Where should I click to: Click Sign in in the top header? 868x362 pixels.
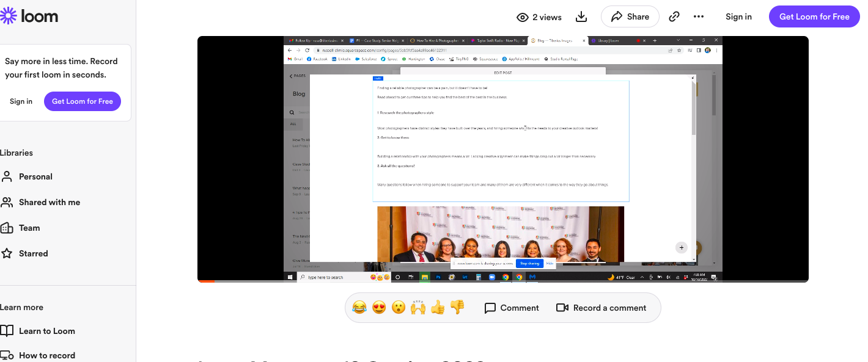coord(738,16)
